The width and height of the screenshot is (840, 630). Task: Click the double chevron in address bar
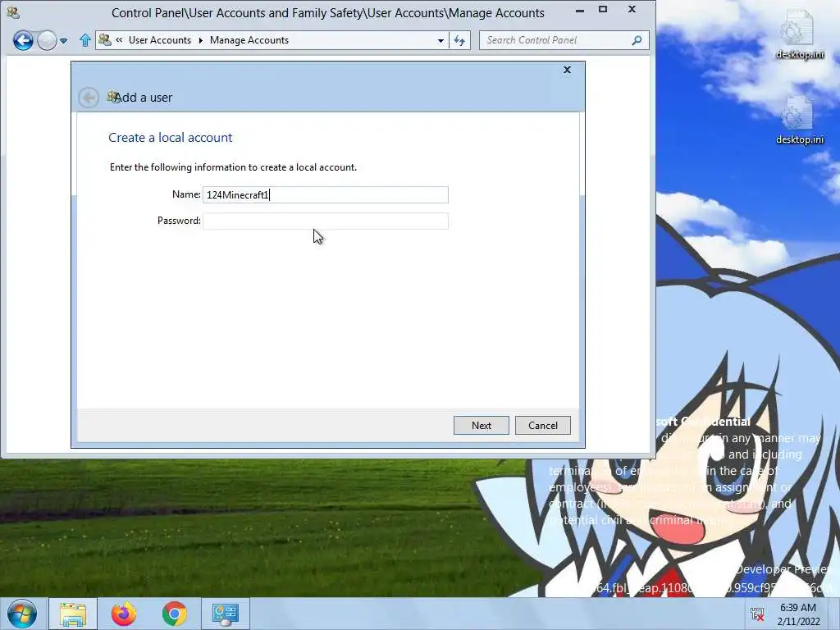[119, 39]
